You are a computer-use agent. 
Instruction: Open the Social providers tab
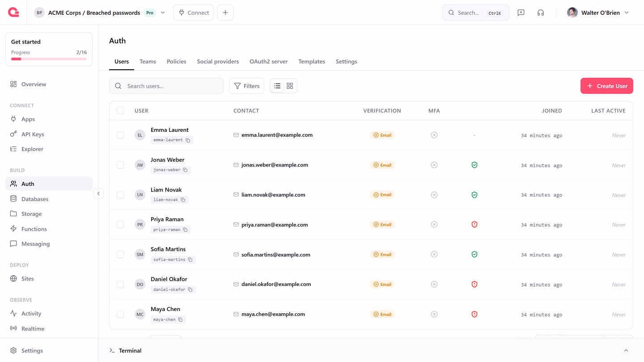tap(218, 62)
